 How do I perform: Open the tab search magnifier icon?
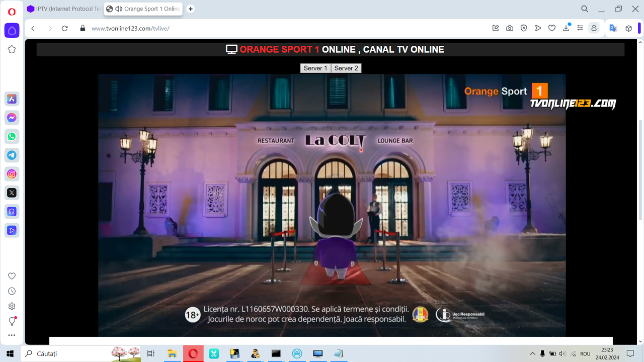(x=585, y=9)
